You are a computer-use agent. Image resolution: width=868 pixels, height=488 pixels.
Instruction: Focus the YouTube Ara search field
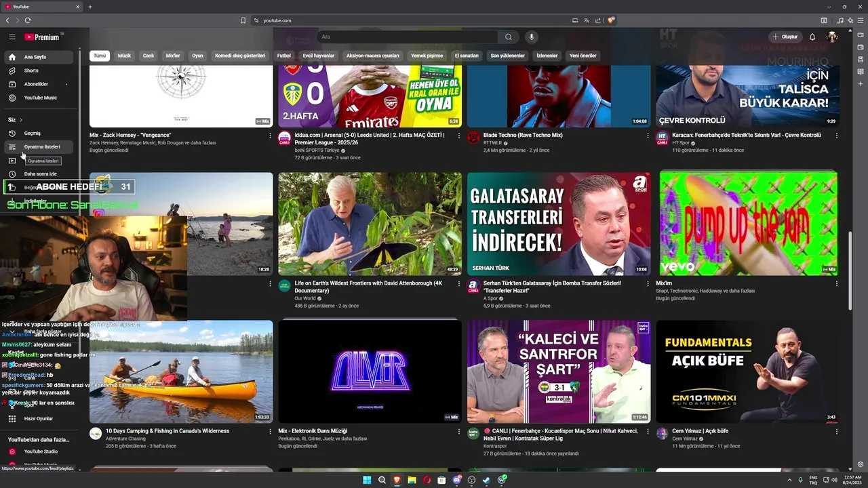408,37
